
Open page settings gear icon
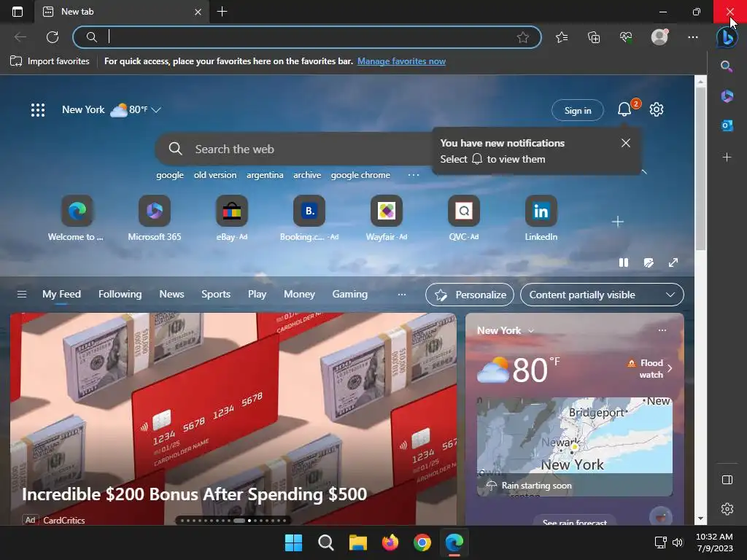pyautogui.click(x=657, y=109)
